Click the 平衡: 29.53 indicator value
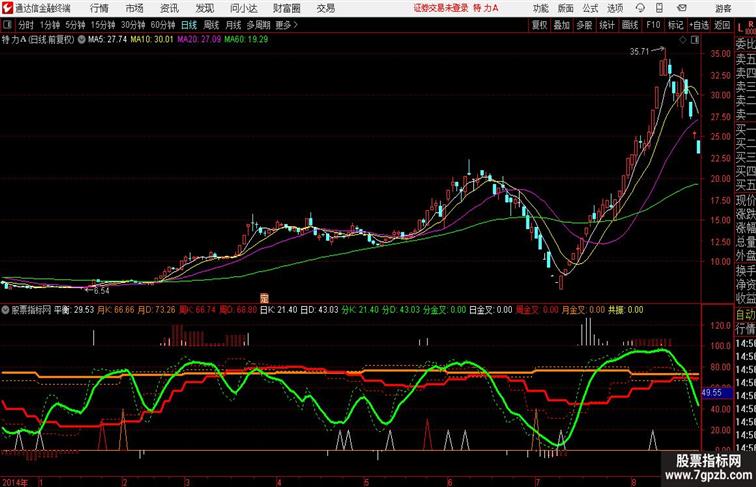The image size is (756, 487). [x=74, y=310]
